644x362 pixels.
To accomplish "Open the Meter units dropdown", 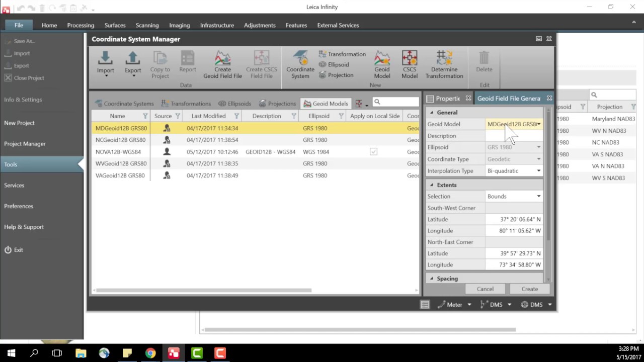I will tap(469, 305).
